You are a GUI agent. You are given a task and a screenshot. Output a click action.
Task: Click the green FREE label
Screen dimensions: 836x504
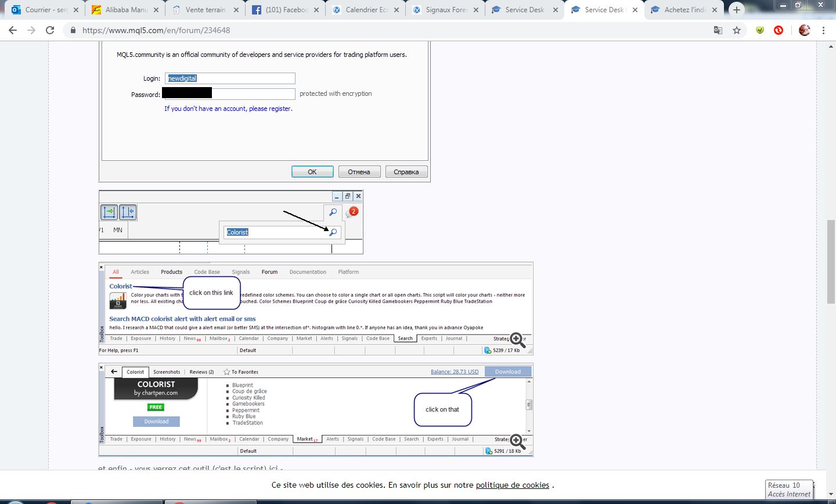156,407
